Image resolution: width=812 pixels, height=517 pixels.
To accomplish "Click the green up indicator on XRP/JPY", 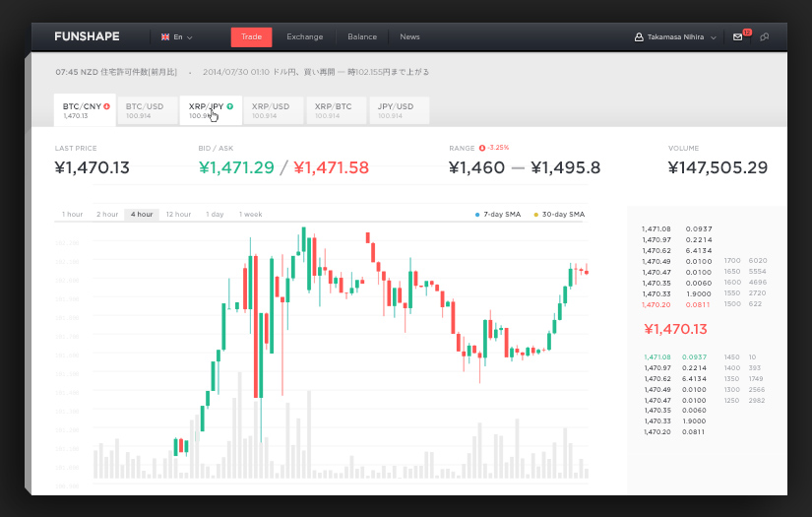I will point(230,106).
